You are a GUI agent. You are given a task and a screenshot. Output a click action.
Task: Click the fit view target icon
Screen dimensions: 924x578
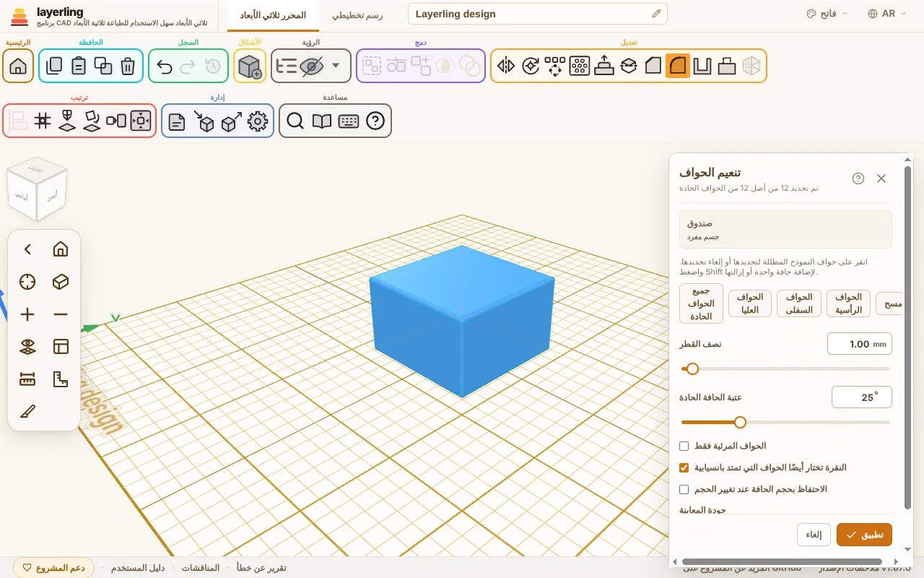27,282
